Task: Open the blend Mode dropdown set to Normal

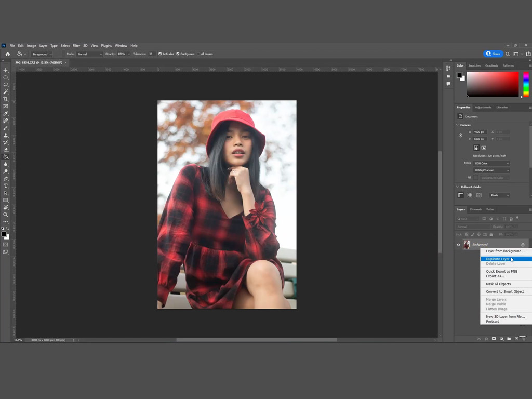Action: tap(89, 54)
